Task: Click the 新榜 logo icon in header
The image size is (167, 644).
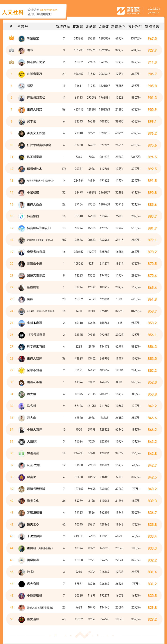Action: pos(121,11)
